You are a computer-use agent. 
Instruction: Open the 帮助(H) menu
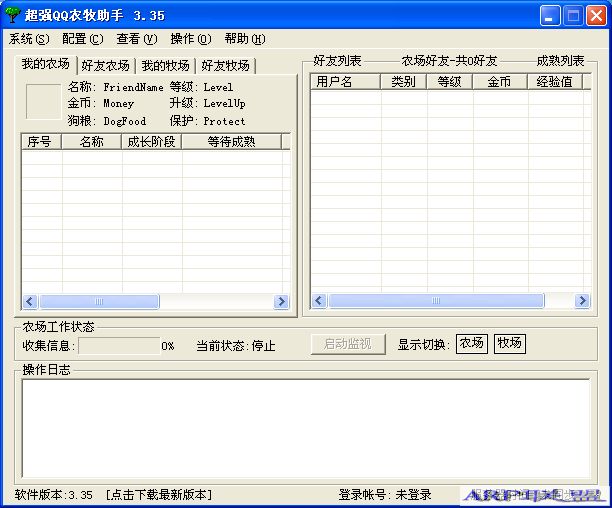[245, 39]
